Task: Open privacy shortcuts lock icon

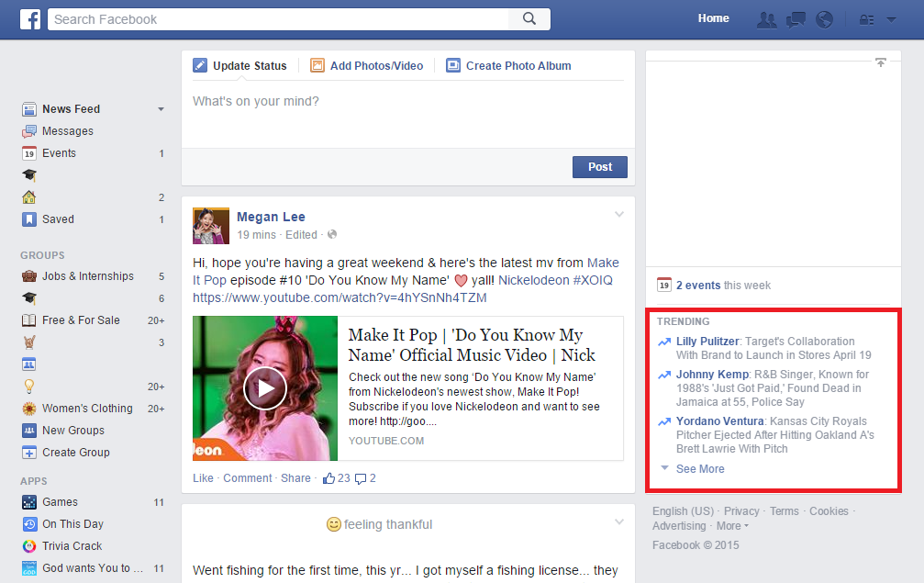Action: tap(866, 20)
